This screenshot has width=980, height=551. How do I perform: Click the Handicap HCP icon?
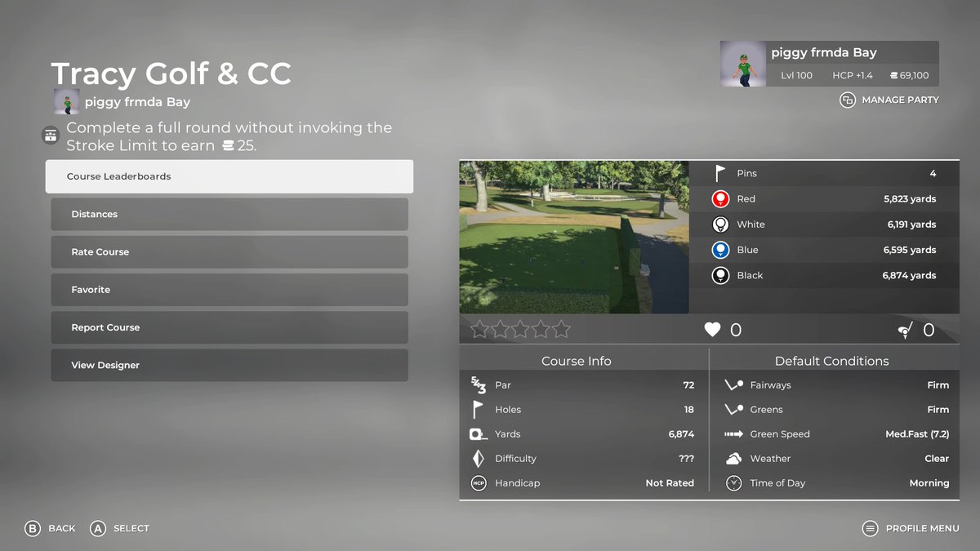479,483
